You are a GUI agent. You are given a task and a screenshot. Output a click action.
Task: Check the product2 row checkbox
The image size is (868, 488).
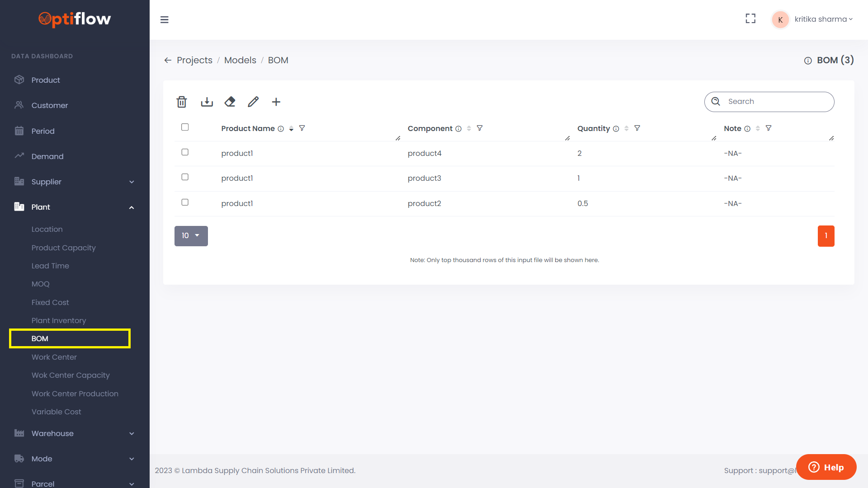click(x=185, y=202)
